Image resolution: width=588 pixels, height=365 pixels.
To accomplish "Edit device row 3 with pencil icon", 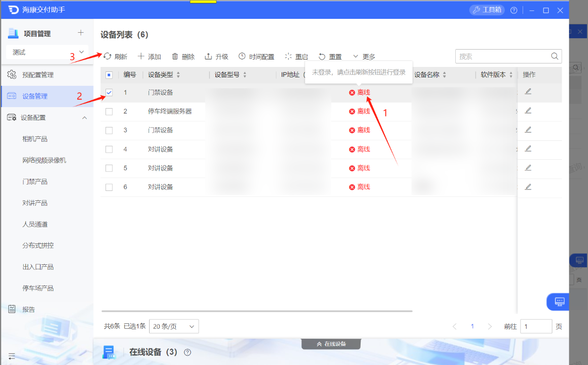I will click(x=528, y=129).
